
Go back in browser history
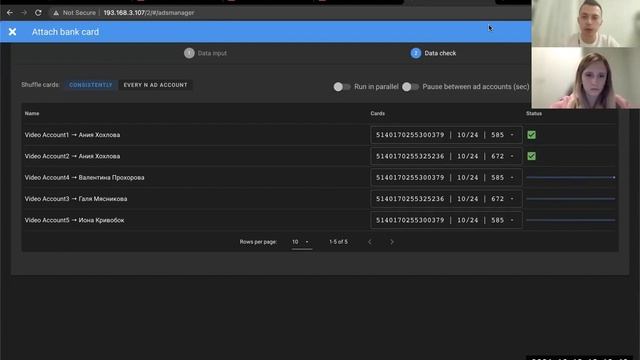pos(10,13)
